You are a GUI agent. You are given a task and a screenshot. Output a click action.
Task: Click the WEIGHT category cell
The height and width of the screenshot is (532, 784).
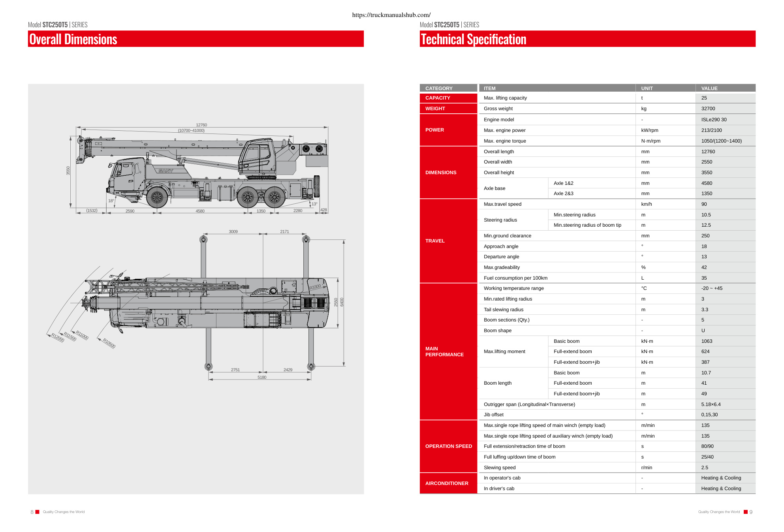pos(448,109)
